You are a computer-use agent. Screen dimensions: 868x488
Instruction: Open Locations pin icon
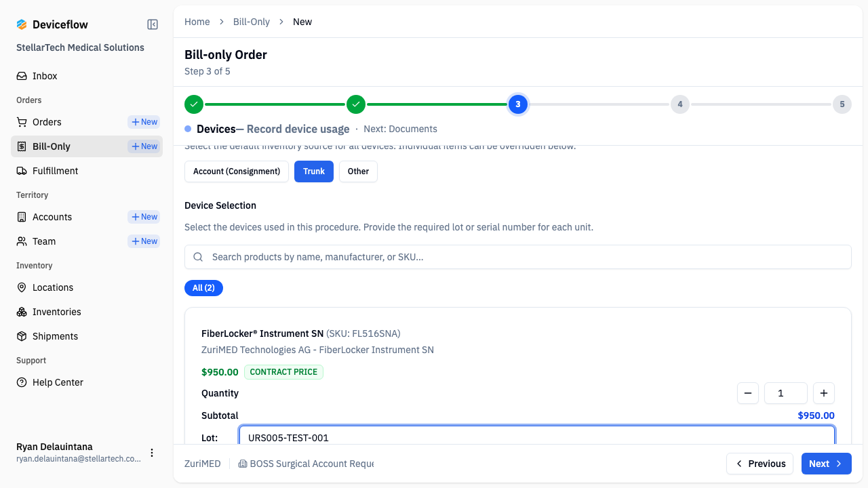click(x=22, y=287)
